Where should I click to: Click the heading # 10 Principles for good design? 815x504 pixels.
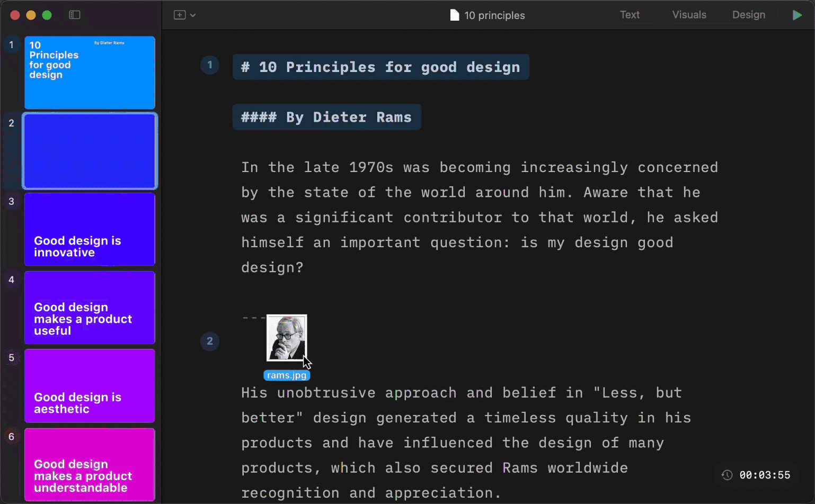(380, 67)
